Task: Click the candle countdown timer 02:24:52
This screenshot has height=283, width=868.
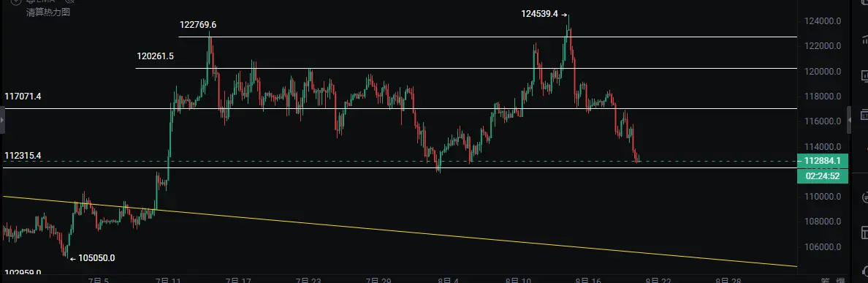Action: click(x=823, y=176)
